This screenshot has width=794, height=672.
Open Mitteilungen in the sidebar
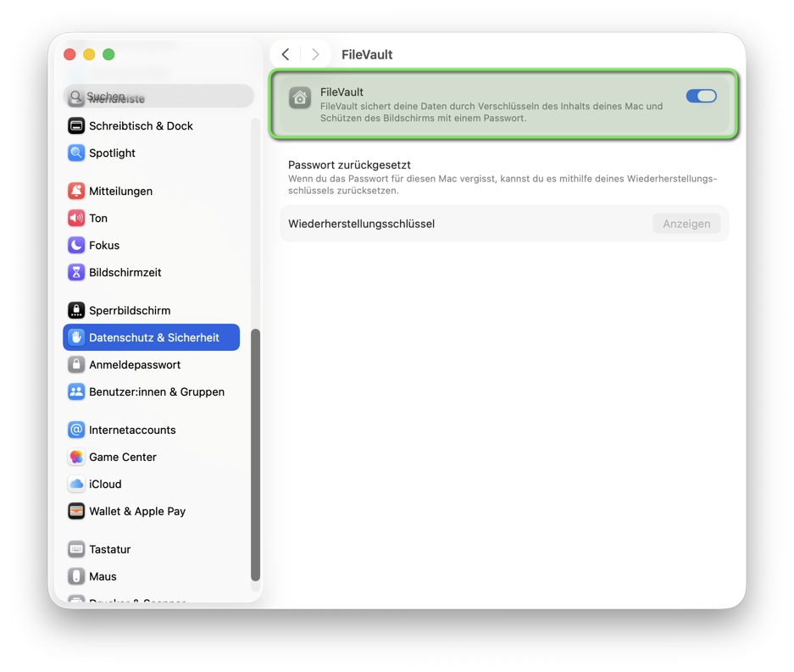click(x=120, y=191)
